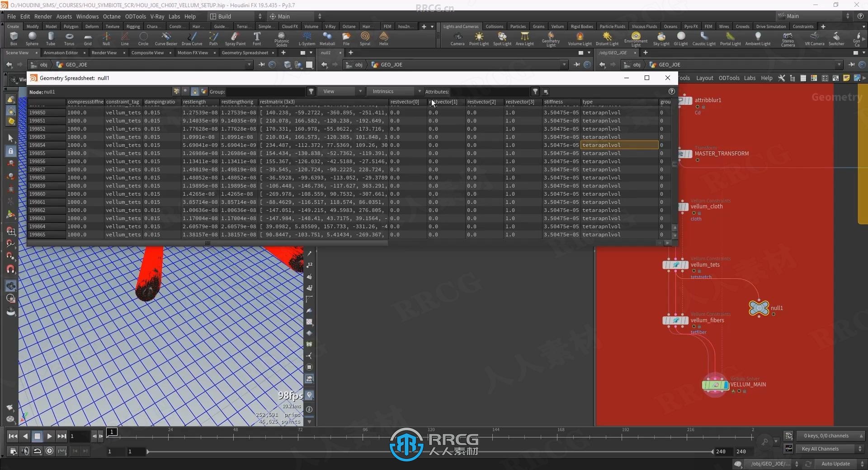Screen dimensions: 868x470
Task: Toggle real time playback clock icon
Action: 49,451
